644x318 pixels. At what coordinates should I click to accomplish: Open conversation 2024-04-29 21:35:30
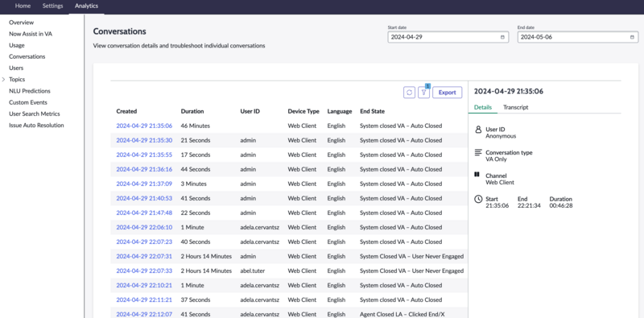[x=144, y=140]
